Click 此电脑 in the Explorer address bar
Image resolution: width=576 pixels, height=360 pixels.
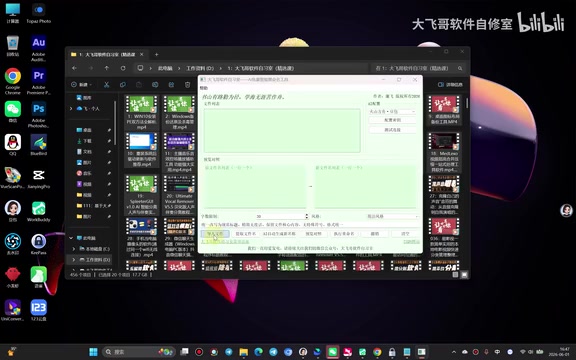click(x=165, y=68)
